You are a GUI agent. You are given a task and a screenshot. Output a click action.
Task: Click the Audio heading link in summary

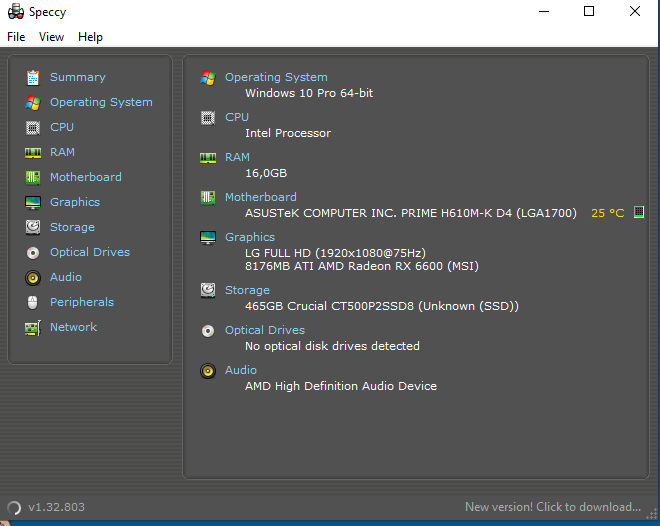pyautogui.click(x=240, y=370)
